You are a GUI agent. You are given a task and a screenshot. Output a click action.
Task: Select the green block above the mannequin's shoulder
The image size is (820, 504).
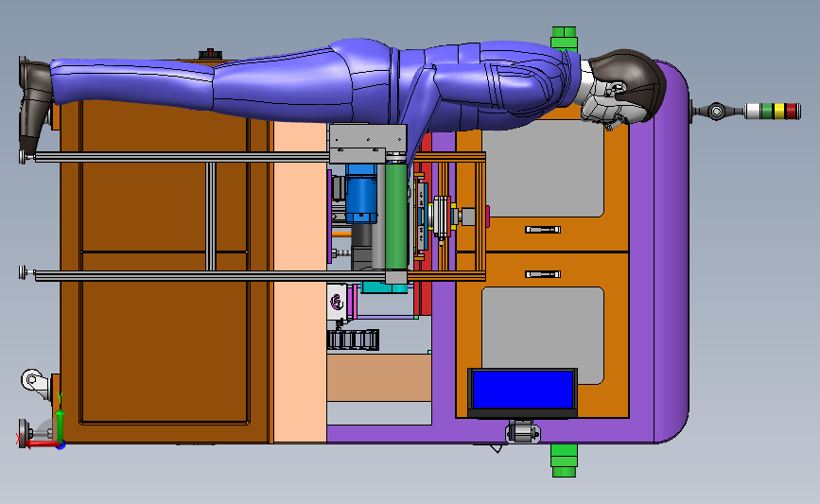[564, 39]
